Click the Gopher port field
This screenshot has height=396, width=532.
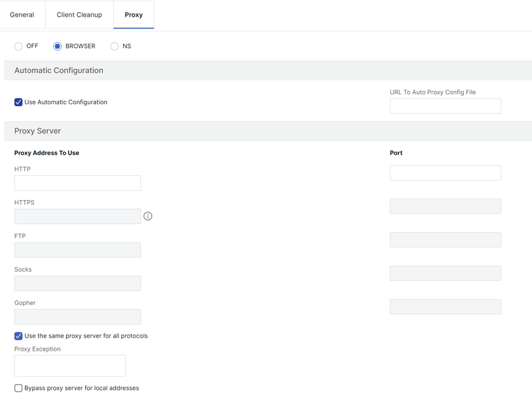(x=445, y=306)
